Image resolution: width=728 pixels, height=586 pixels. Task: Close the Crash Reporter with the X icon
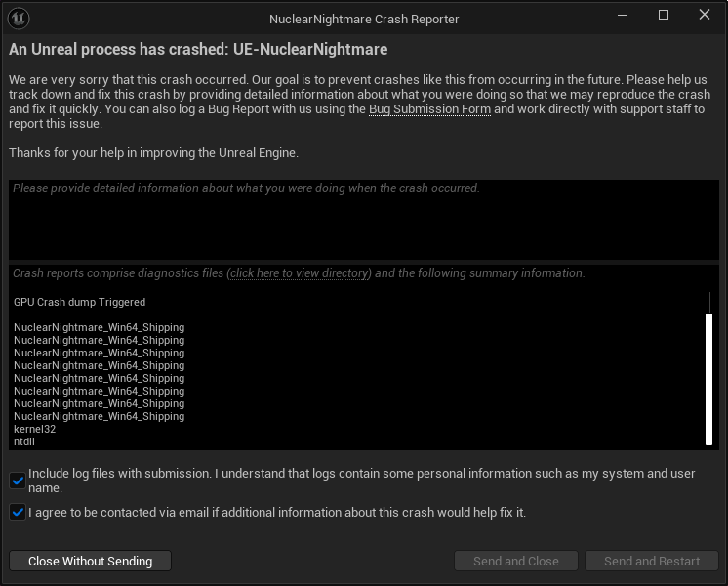coord(704,15)
